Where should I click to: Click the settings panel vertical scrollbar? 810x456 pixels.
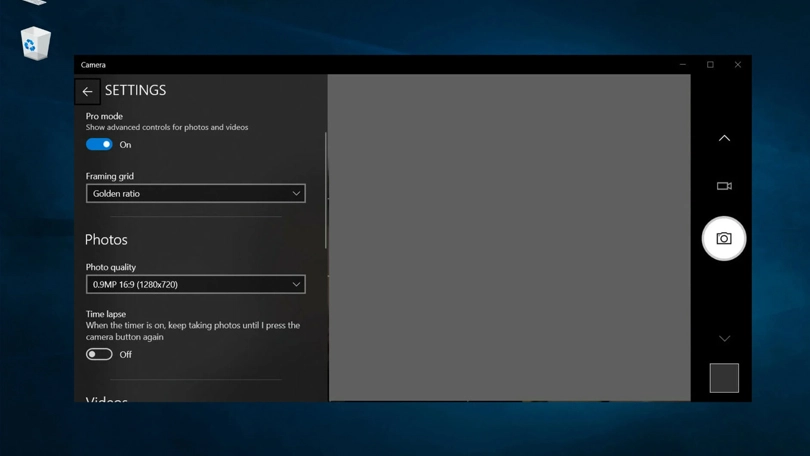tap(325, 190)
